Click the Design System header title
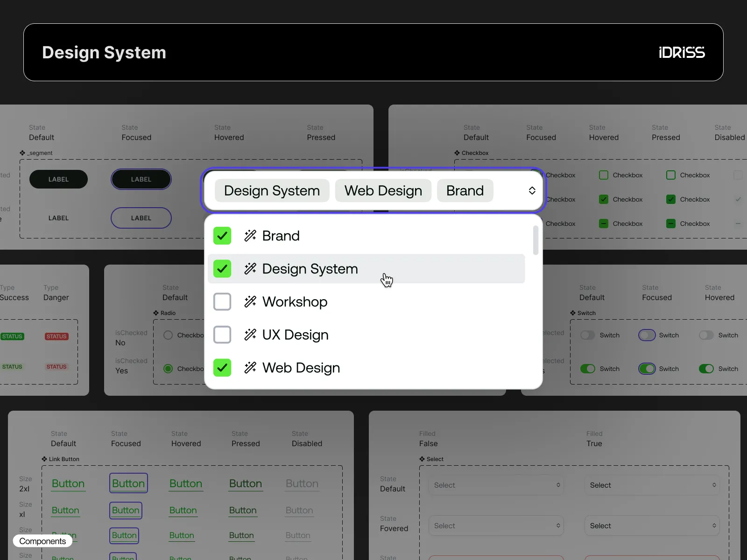The width and height of the screenshot is (747, 560). [104, 52]
